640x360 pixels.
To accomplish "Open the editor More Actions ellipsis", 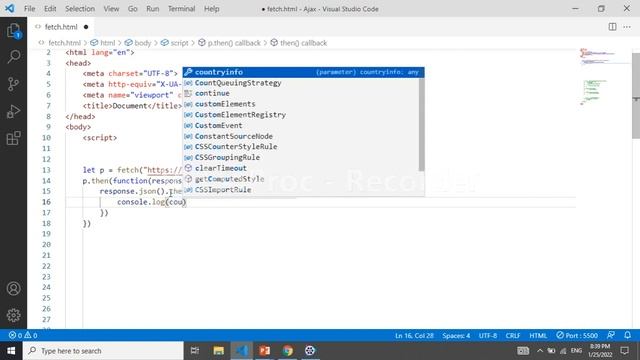I will (x=627, y=27).
